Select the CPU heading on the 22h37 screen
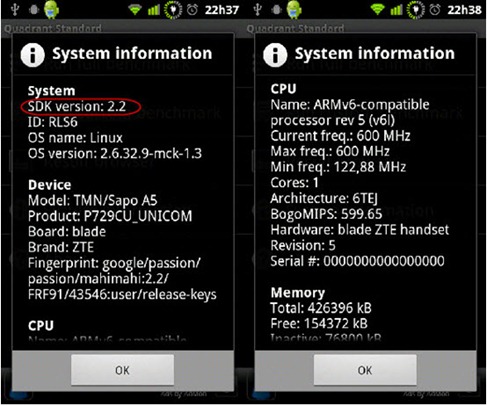The width and height of the screenshot is (487, 406). [41, 326]
